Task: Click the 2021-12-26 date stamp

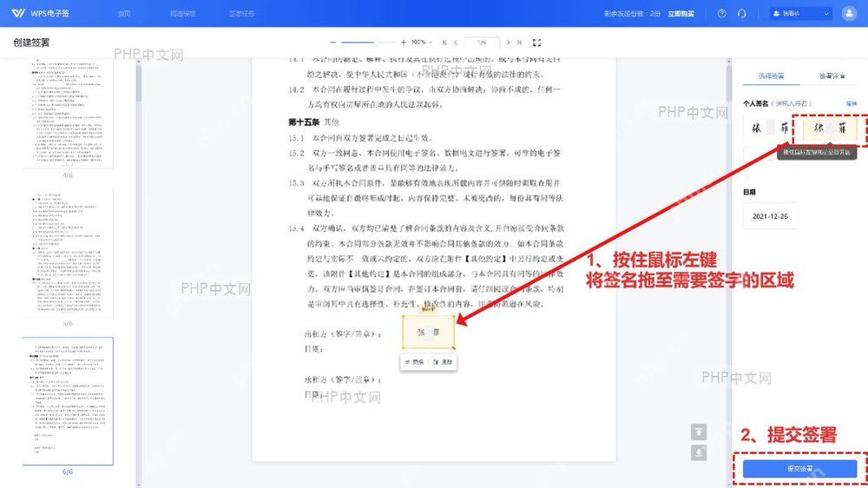Action: (770, 216)
